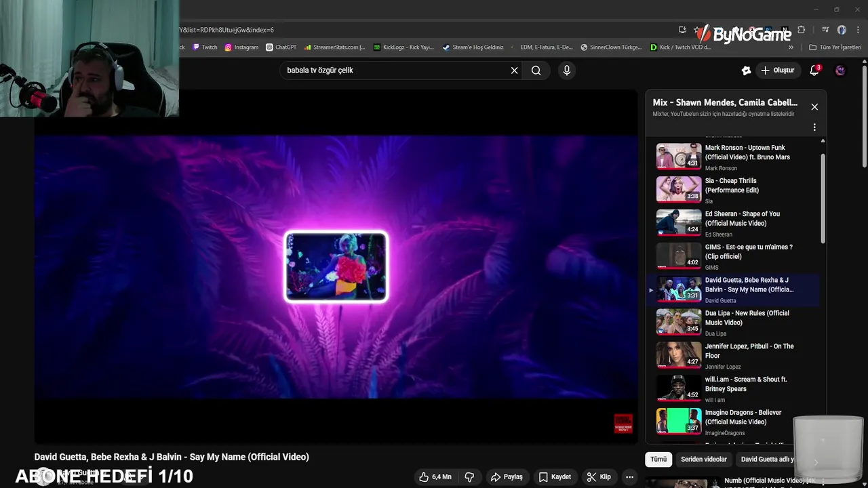Select the currently playing Say My Name item
Screen dimensions: 868x488
tap(732, 289)
